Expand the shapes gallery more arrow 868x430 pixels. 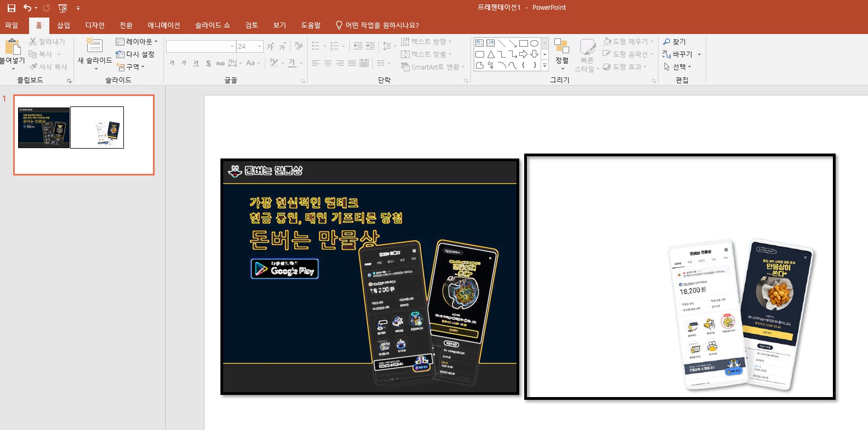[x=544, y=65]
